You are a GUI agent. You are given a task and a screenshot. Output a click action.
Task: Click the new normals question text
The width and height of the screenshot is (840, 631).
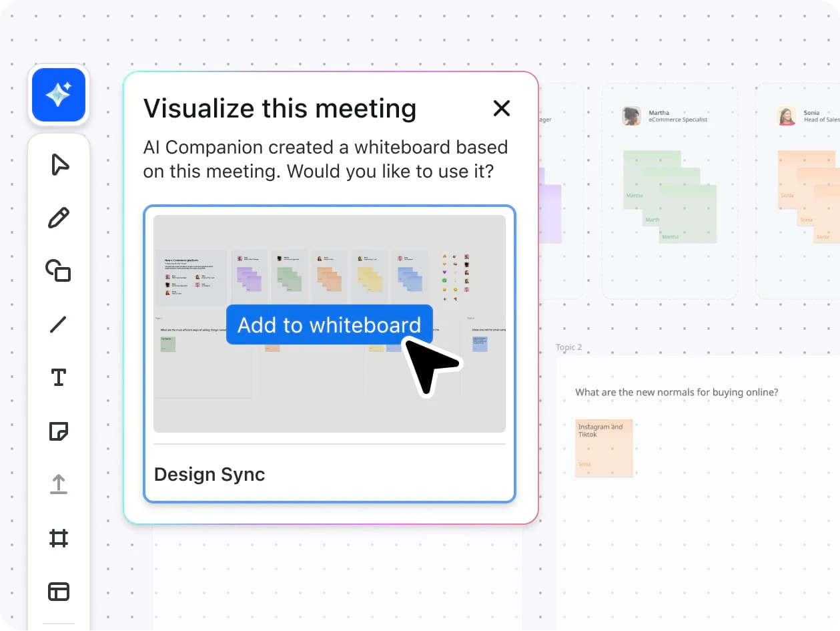pyautogui.click(x=677, y=392)
